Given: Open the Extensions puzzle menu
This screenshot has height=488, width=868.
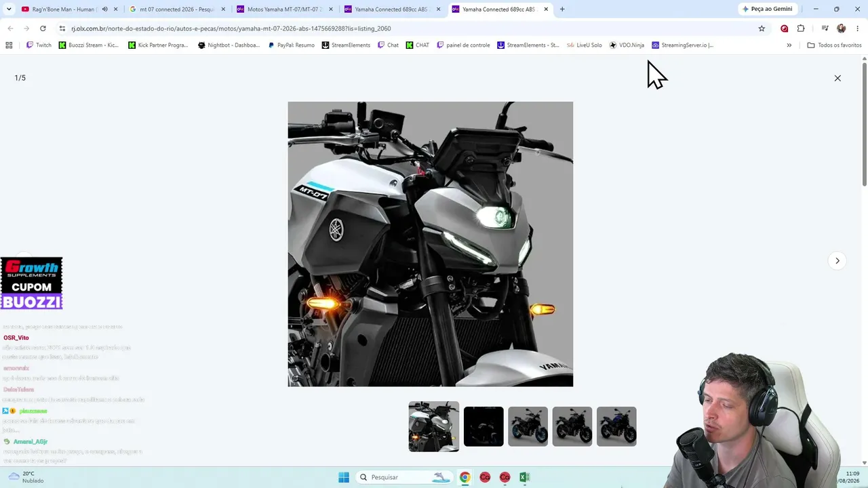Looking at the screenshot, I should 801,28.
